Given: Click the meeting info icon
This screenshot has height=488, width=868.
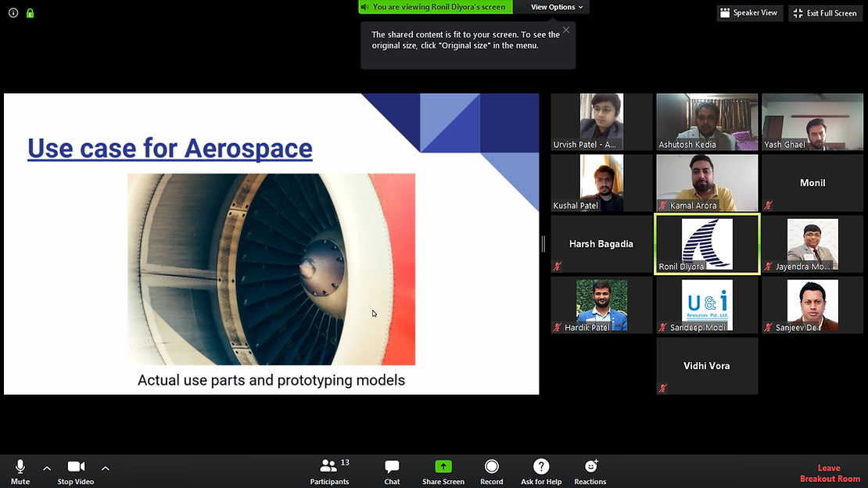Looking at the screenshot, I should (x=13, y=13).
